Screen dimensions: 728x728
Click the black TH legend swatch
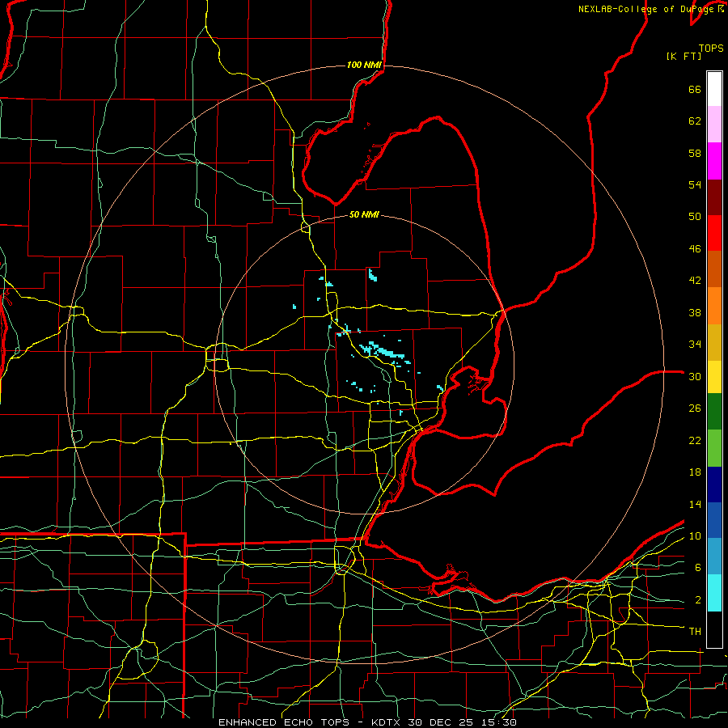(714, 629)
